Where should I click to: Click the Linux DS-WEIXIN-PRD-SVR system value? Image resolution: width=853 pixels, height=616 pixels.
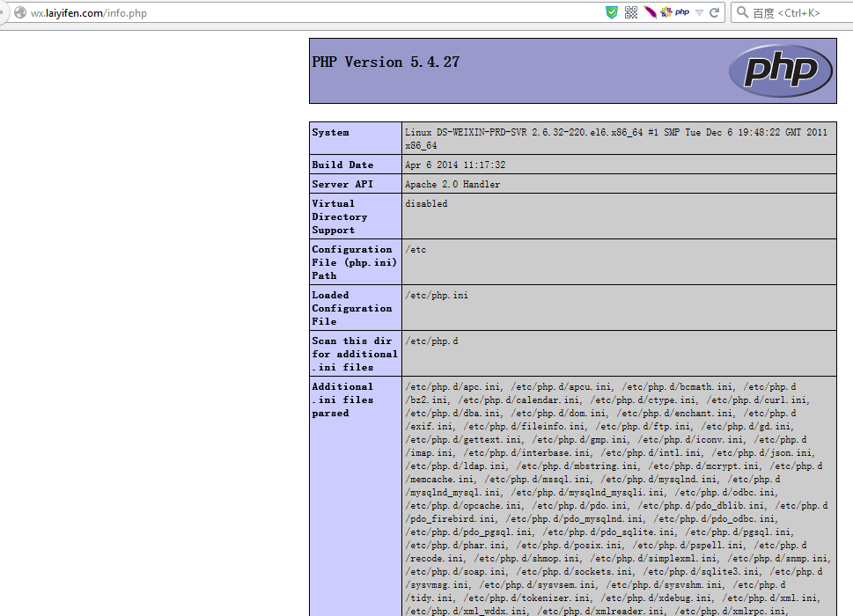click(x=616, y=139)
